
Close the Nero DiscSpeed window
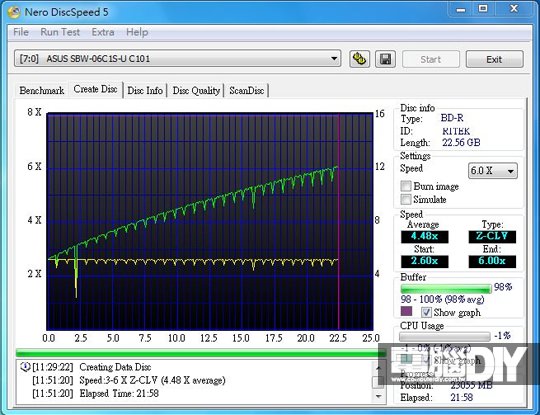click(514, 9)
